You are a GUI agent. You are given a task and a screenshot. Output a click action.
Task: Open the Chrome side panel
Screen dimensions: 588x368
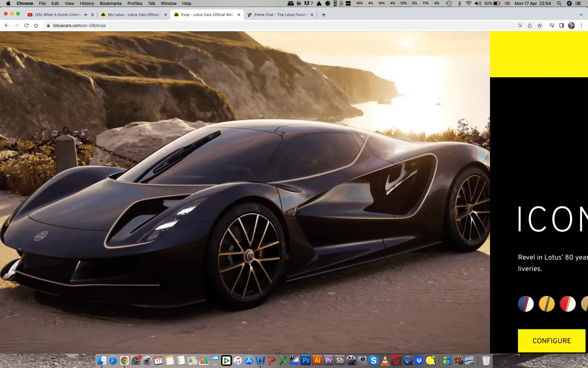click(x=562, y=25)
